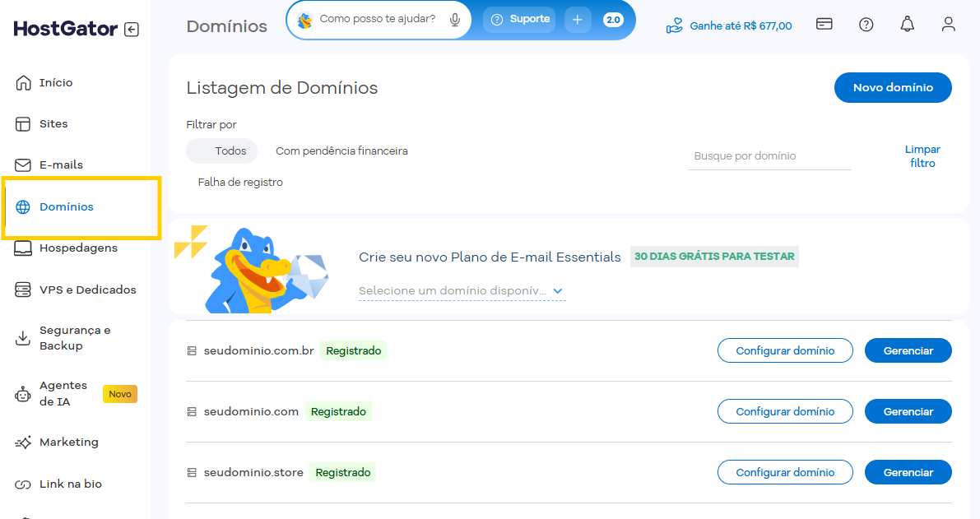The image size is (980, 519).
Task: Click the Hospedagens laptop icon
Action: (23, 248)
